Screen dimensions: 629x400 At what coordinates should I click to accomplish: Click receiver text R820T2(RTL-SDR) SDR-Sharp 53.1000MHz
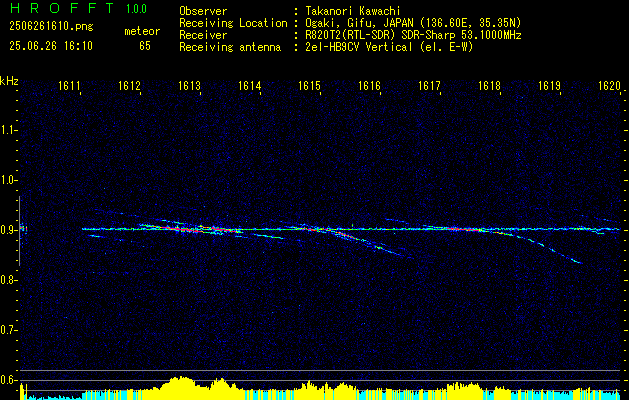click(413, 35)
